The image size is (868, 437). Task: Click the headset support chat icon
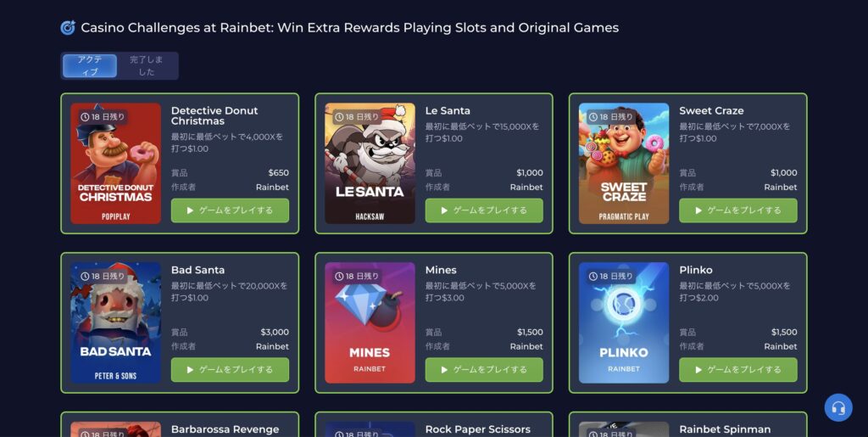pyautogui.click(x=838, y=407)
